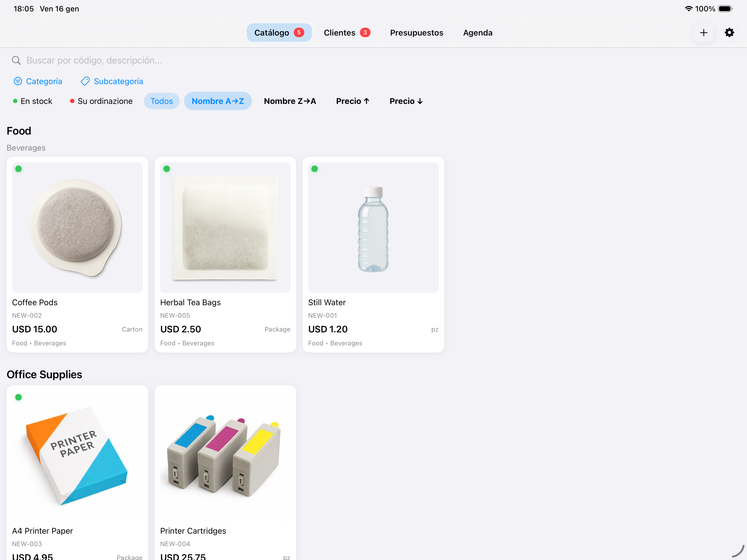
Task: Tap the Categoría filter lines icon
Action: point(18,81)
